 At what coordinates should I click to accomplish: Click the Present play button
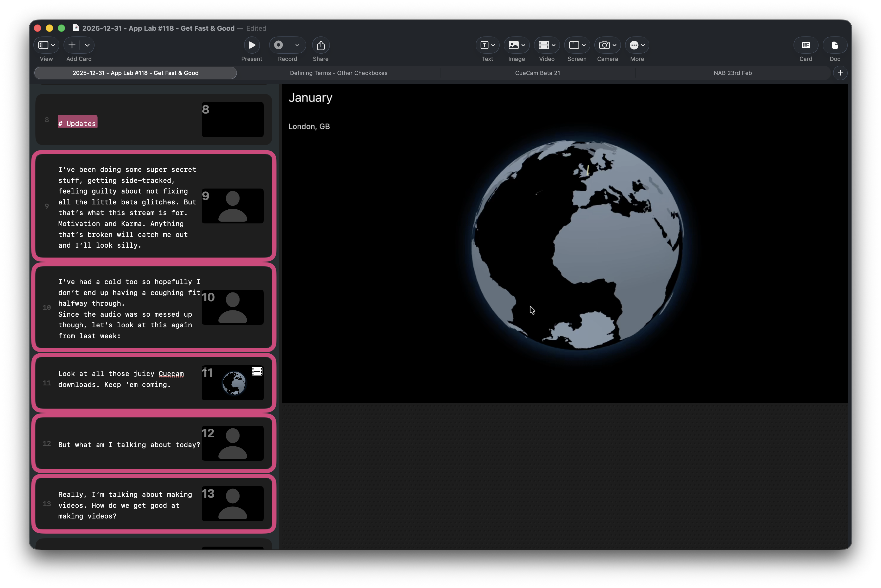click(x=251, y=45)
